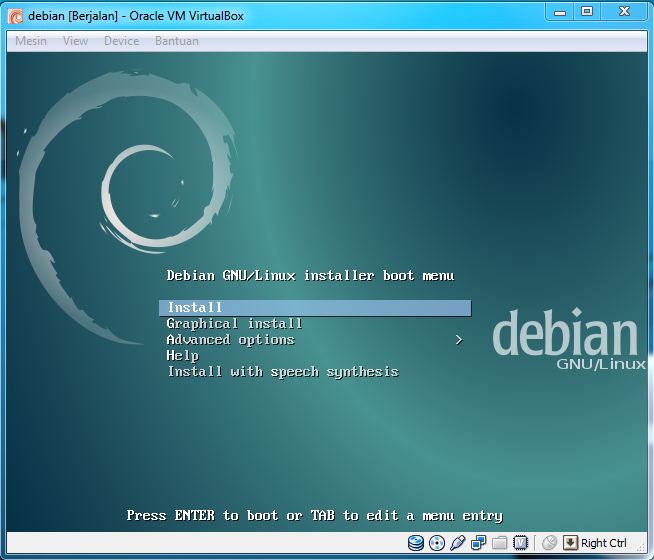Click the installer boot menu heading

coord(310,276)
